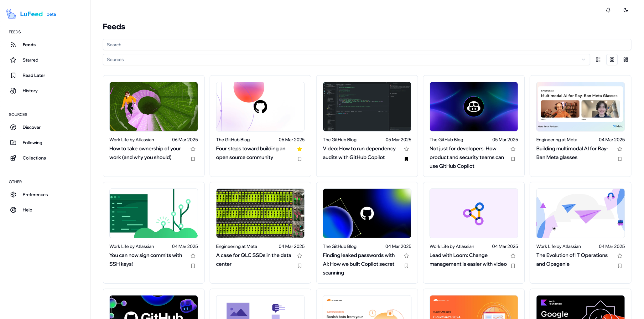Screen dimensions: 644x319
Task: Star 'Finding leaked passwords with AI' article
Action: point(406,256)
